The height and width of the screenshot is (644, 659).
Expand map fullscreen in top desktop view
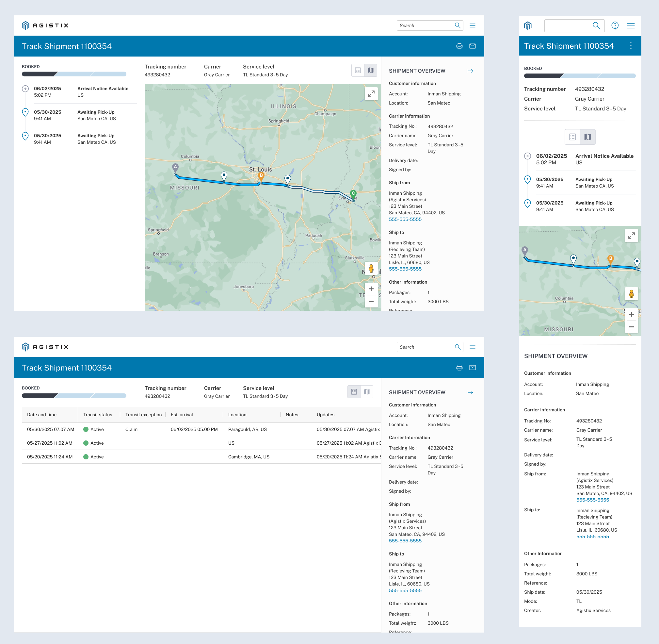pyautogui.click(x=371, y=94)
